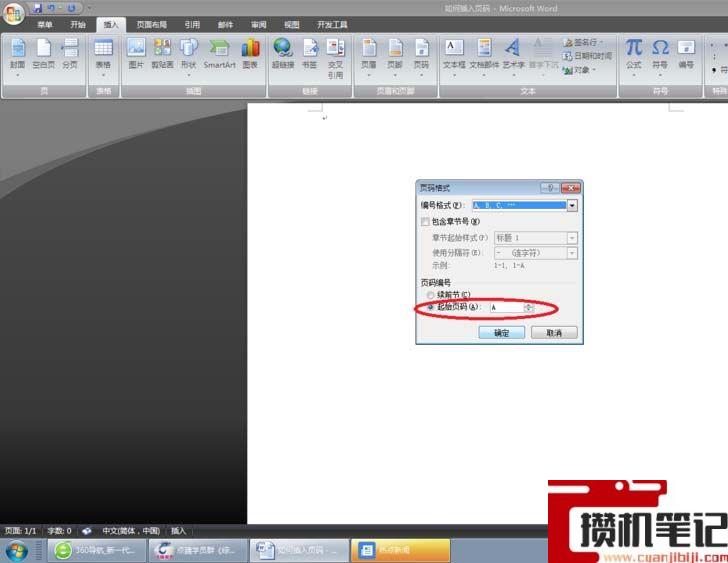Viewport: 728px width, 563px height.
Task: Open the quick access toolbar customize arrow
Action: [x=90, y=8]
